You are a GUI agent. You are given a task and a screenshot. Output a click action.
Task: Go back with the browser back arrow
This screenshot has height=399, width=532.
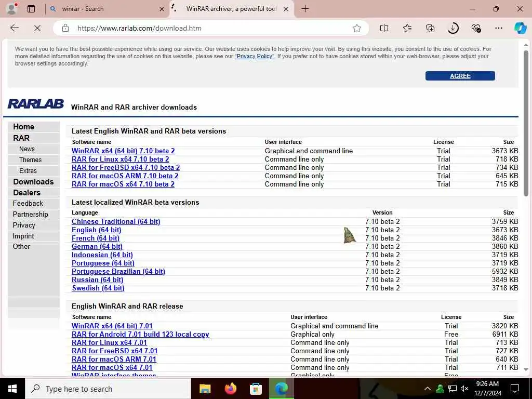[14, 28]
